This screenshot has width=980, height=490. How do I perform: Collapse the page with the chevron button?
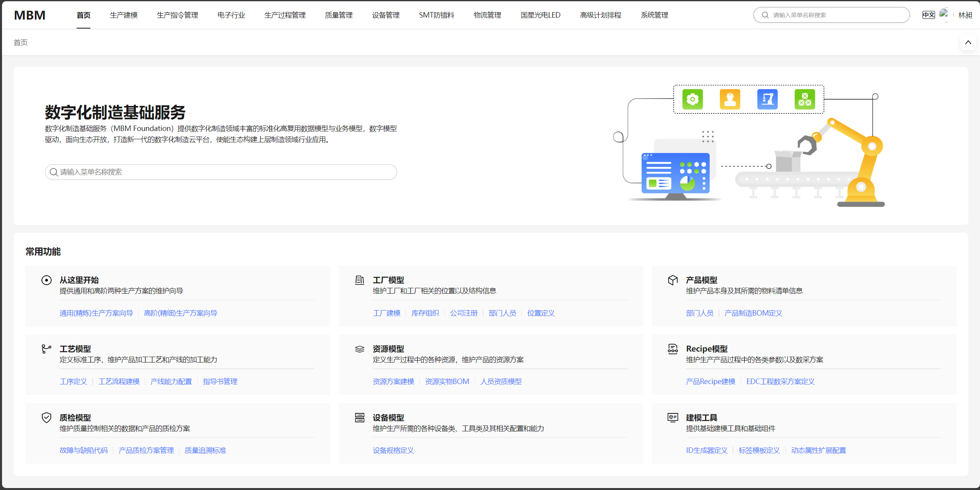click(x=968, y=42)
